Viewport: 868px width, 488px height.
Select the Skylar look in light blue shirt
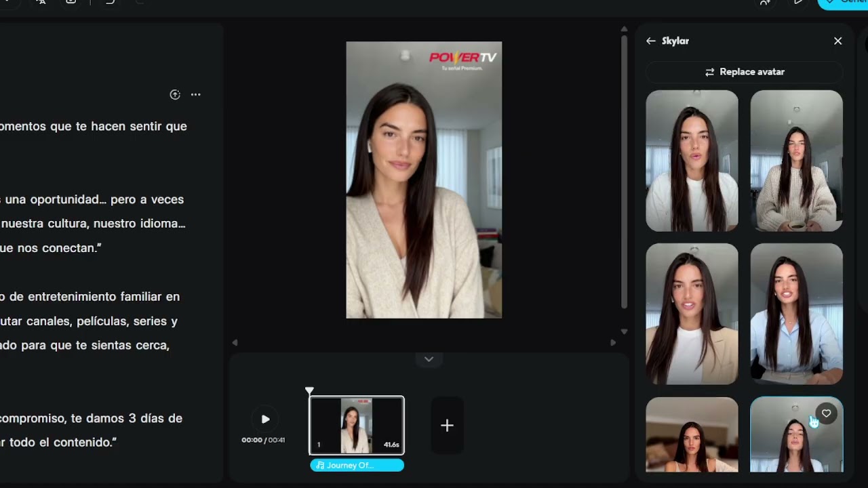[x=796, y=314]
